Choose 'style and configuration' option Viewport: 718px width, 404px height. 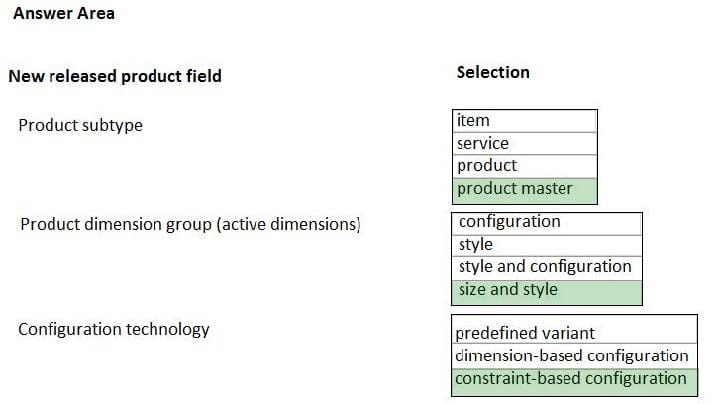click(x=547, y=268)
